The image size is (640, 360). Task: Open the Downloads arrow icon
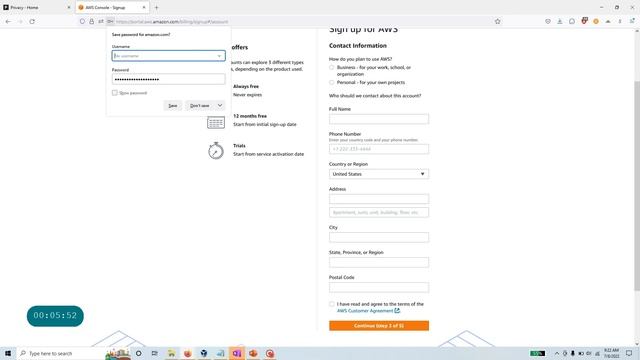point(560,22)
